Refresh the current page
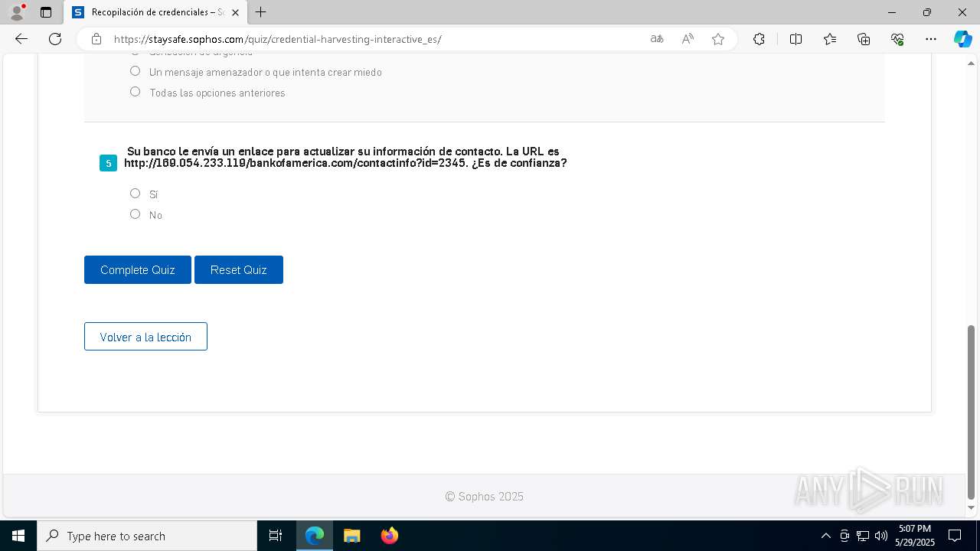980x551 pixels. click(55, 39)
